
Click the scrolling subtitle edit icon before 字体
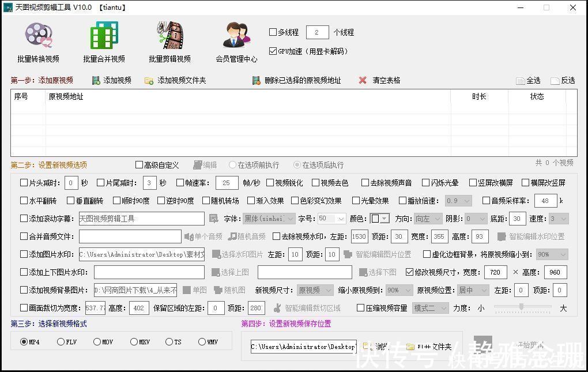(x=213, y=219)
